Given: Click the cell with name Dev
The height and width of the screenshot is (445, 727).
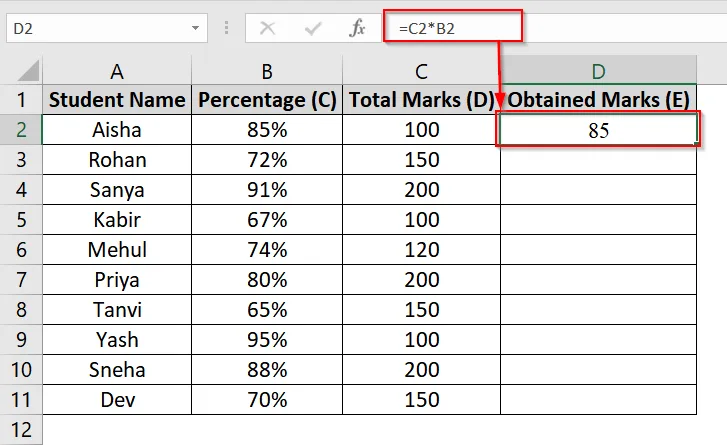Looking at the screenshot, I should [117, 400].
